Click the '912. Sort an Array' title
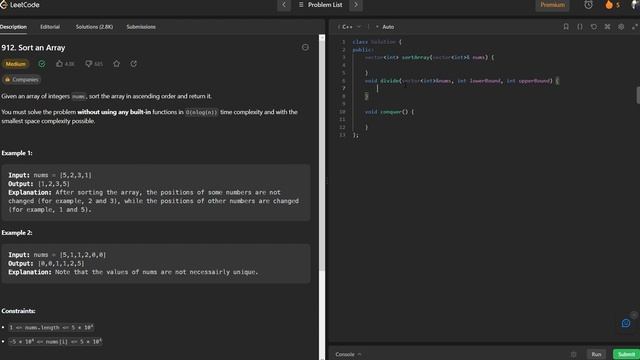Viewport: 640px width, 360px height. 33,48
